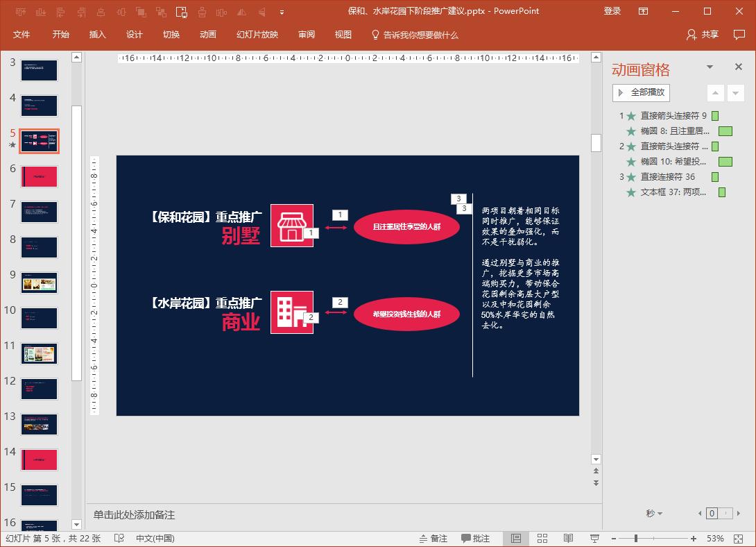Select the Reading View icon
Screen dimensions: 756x547
(568, 538)
